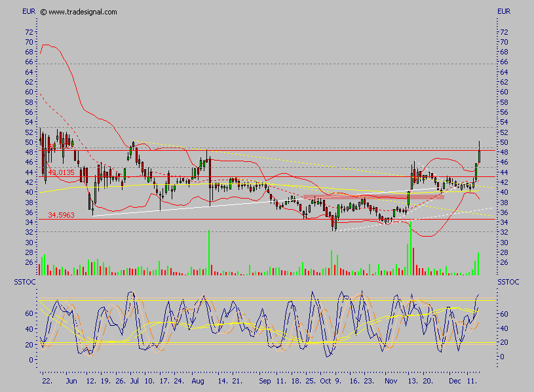Image resolution: width=534 pixels, height=392 pixels.
Task: Select the SSTOC indicator label
Action: pos(25,282)
